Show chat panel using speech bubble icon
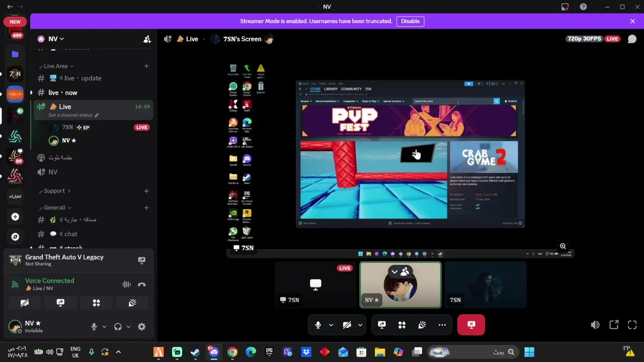The height and width of the screenshot is (362, 644). 632,39
